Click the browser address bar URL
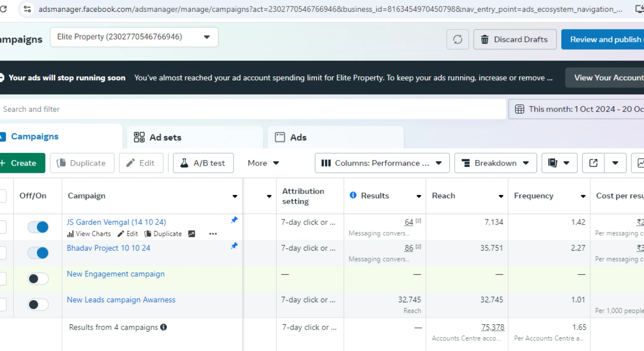Screen dimensions: 644x351 point(330,9)
